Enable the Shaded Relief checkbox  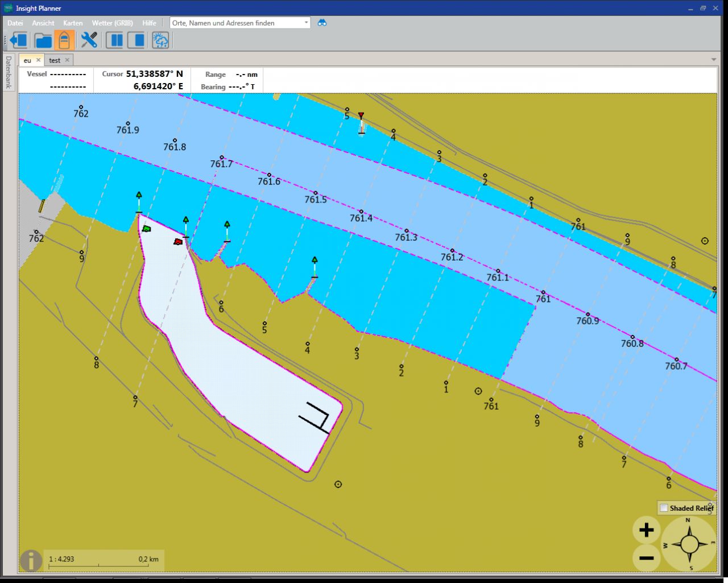coord(664,508)
